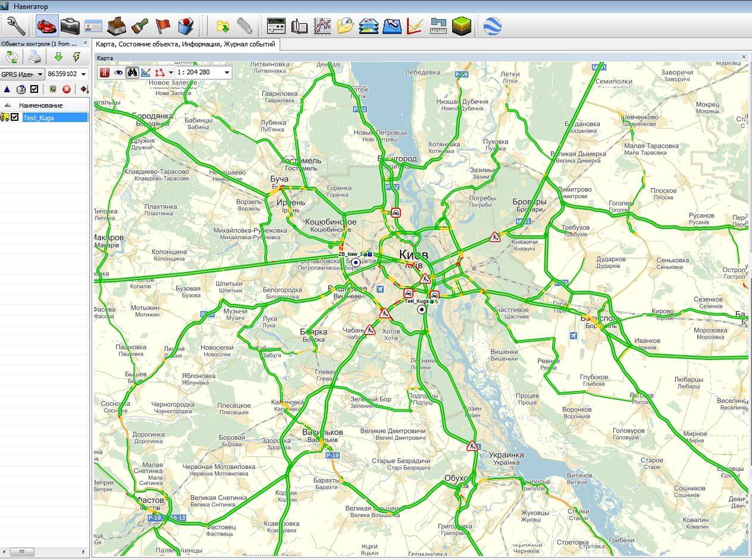Click the ruler measurement icon in main toolbar
Image resolution: width=752 pixels, height=560 pixels.
click(x=438, y=26)
